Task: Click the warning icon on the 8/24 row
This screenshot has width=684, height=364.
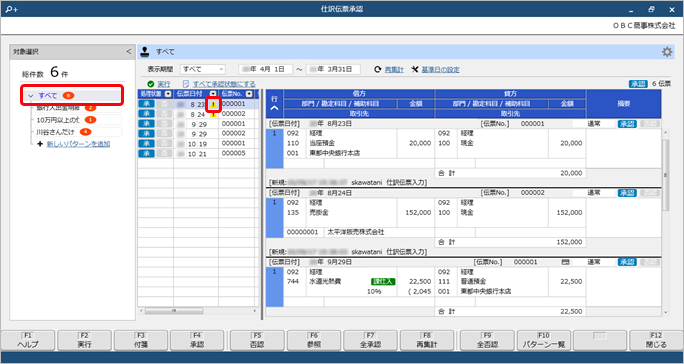Action: pos(213,114)
